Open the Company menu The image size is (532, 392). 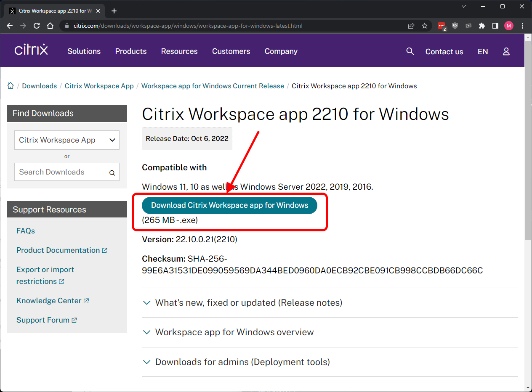[x=281, y=51]
